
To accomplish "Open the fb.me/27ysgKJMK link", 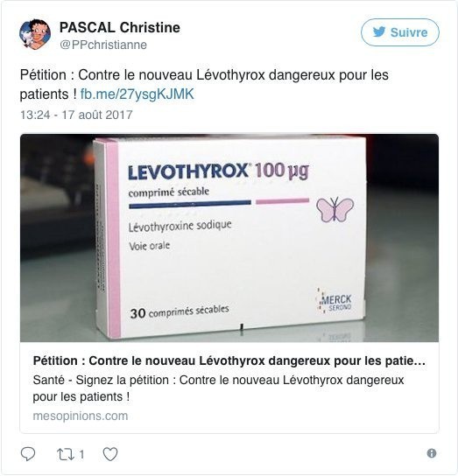I will click(x=137, y=94).
